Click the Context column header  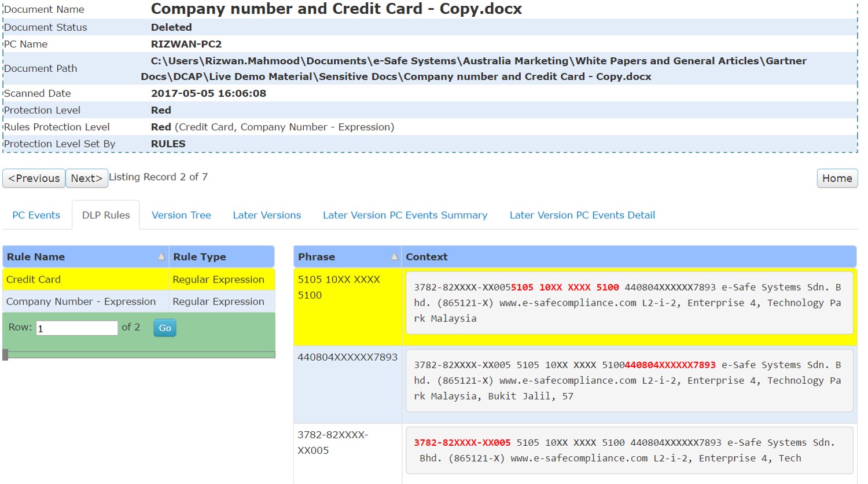coord(426,256)
